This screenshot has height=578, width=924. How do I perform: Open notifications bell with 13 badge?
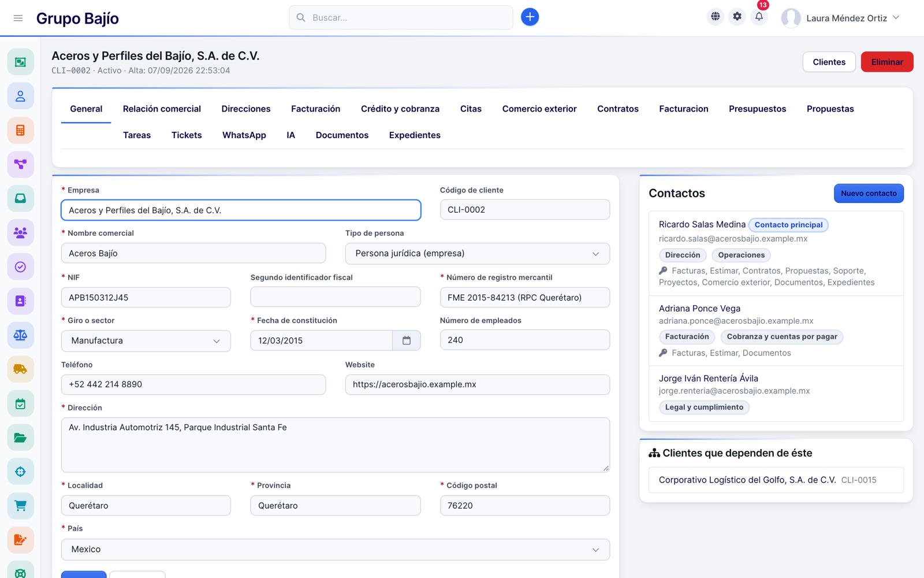coord(759,17)
